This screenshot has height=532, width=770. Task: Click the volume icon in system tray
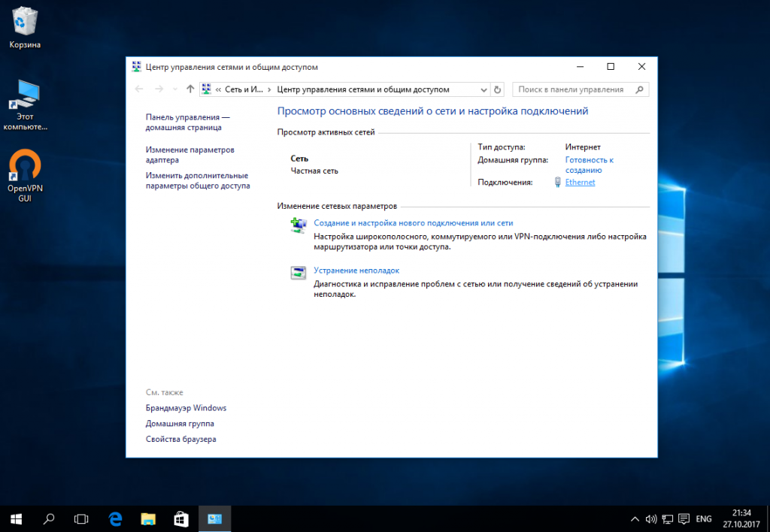[650, 518]
